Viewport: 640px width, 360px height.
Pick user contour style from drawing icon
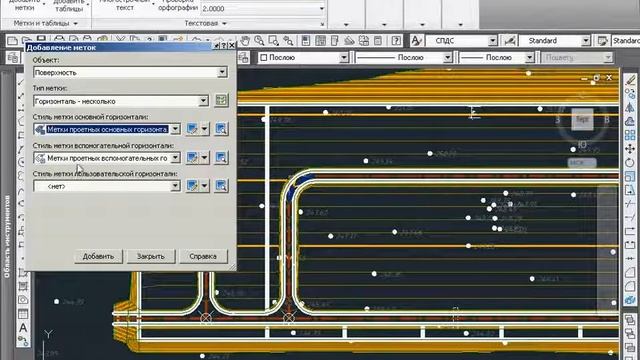tap(221, 186)
